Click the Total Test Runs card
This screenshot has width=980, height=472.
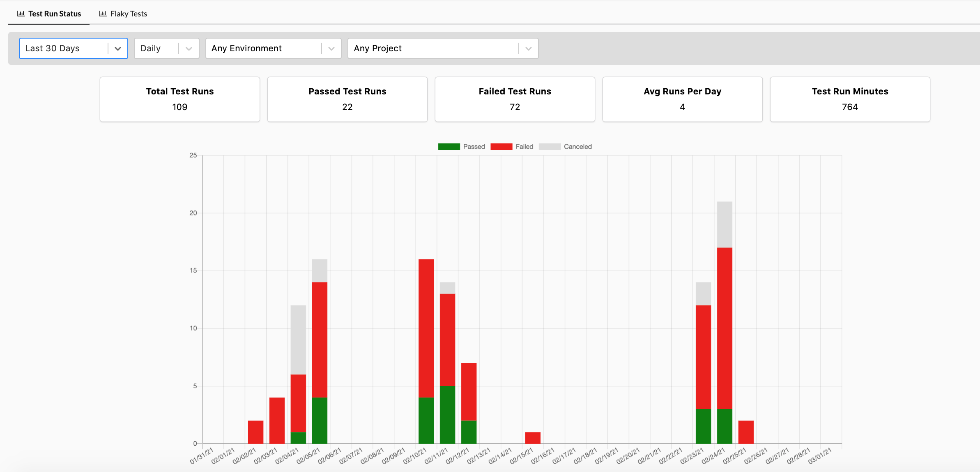179,99
